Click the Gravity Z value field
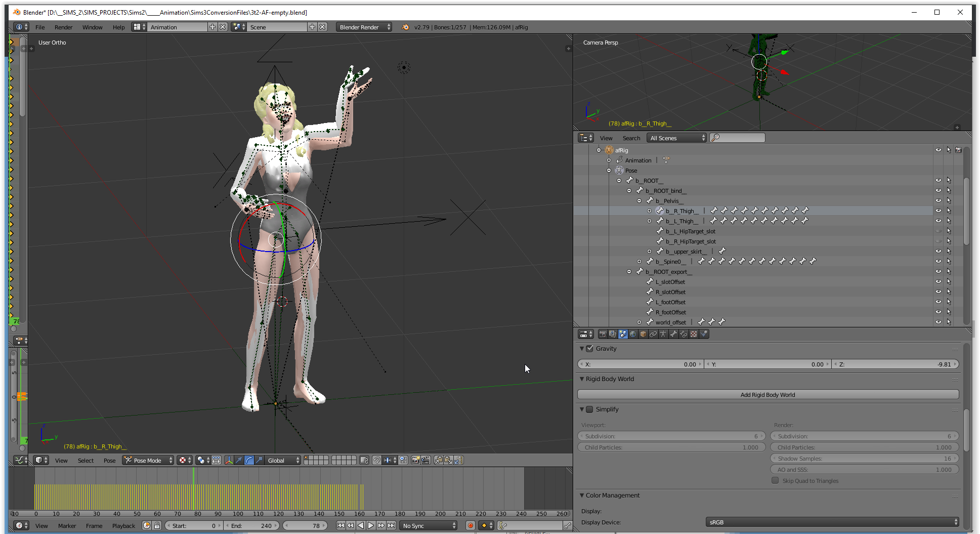 coord(895,364)
